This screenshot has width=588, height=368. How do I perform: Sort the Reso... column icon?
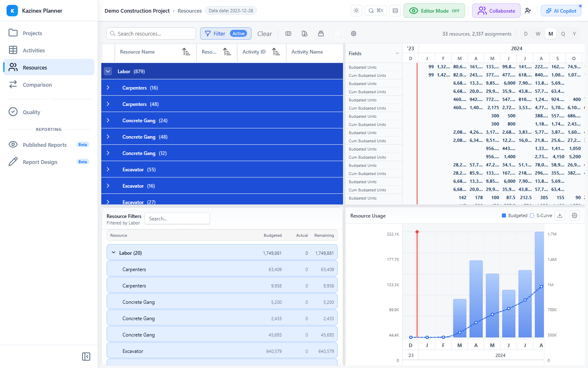[227, 52]
